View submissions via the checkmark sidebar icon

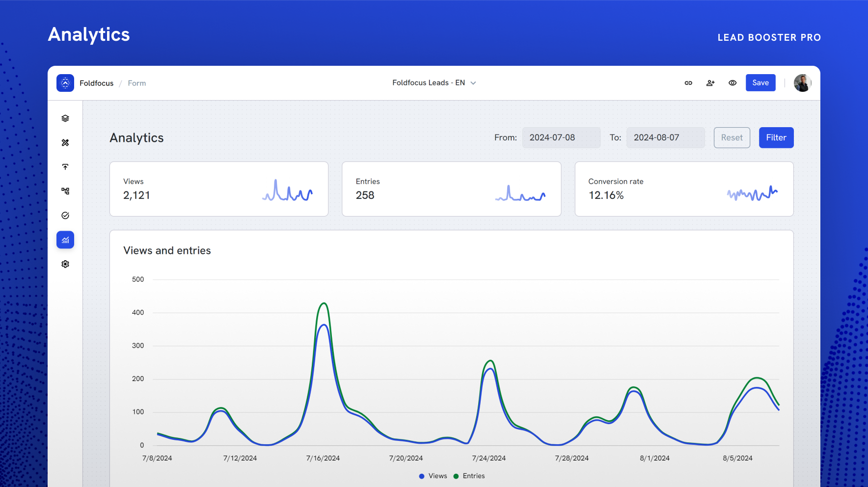point(65,215)
